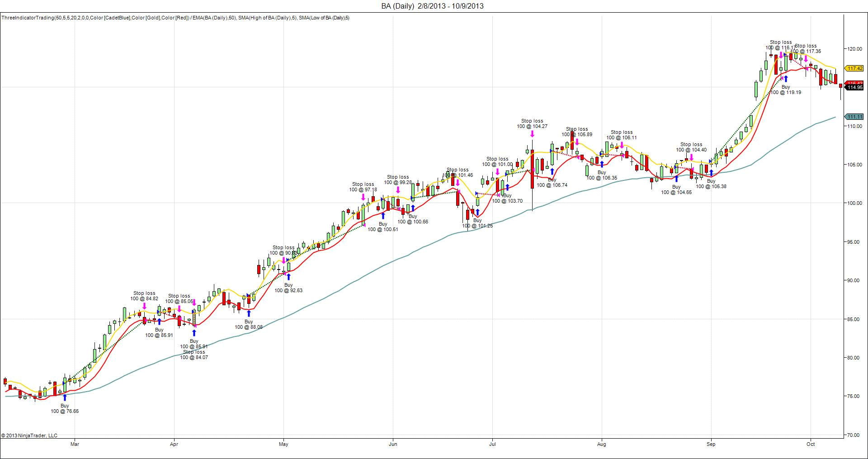This screenshot has width=868, height=459.
Task: Click the blue Buy arrow above '100 @ 76.65'
Action: coord(65,397)
